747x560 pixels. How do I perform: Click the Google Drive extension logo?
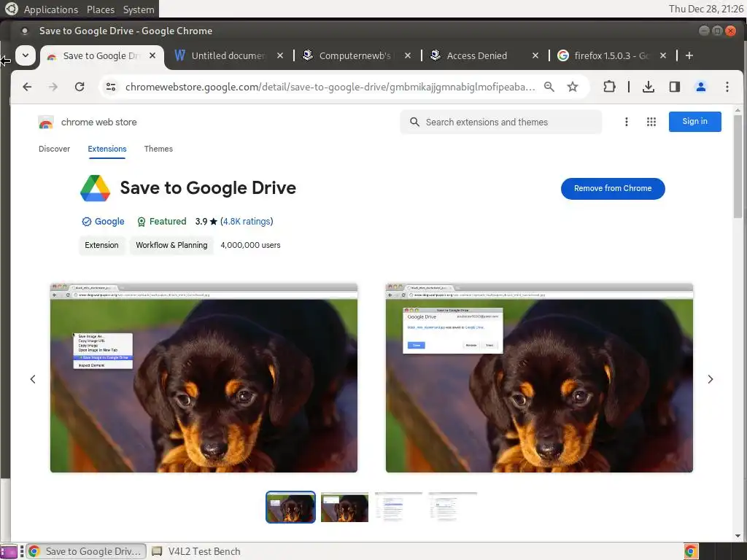click(x=96, y=188)
